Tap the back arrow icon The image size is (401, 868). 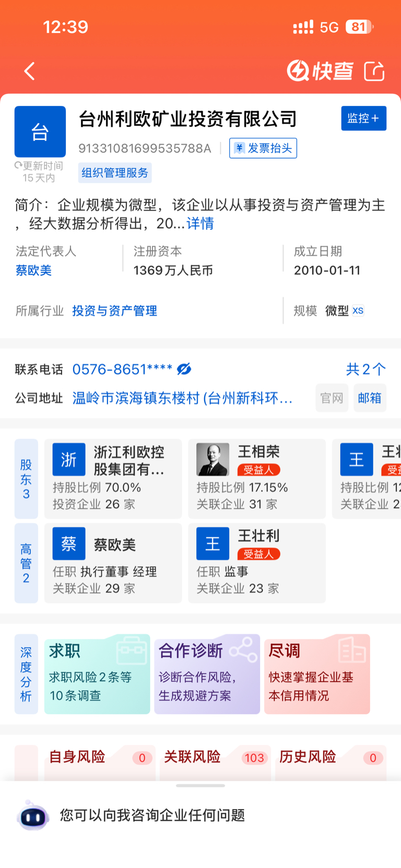(x=30, y=71)
